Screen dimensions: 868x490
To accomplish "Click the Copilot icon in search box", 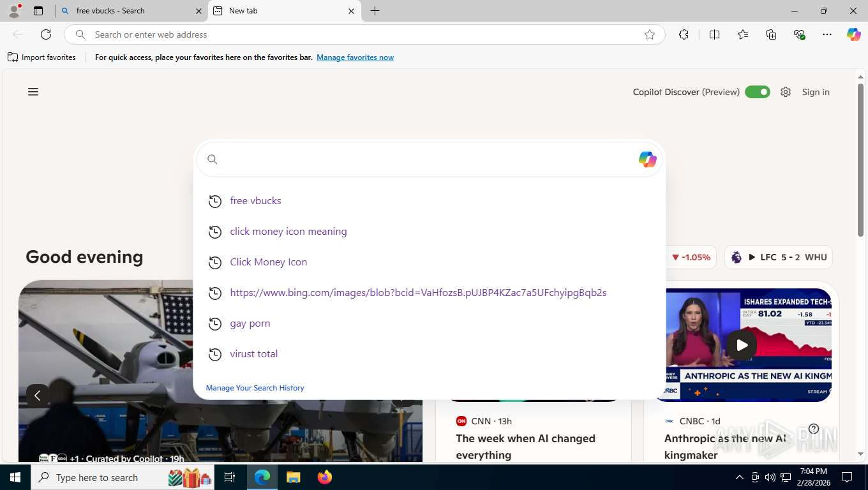I will point(647,160).
